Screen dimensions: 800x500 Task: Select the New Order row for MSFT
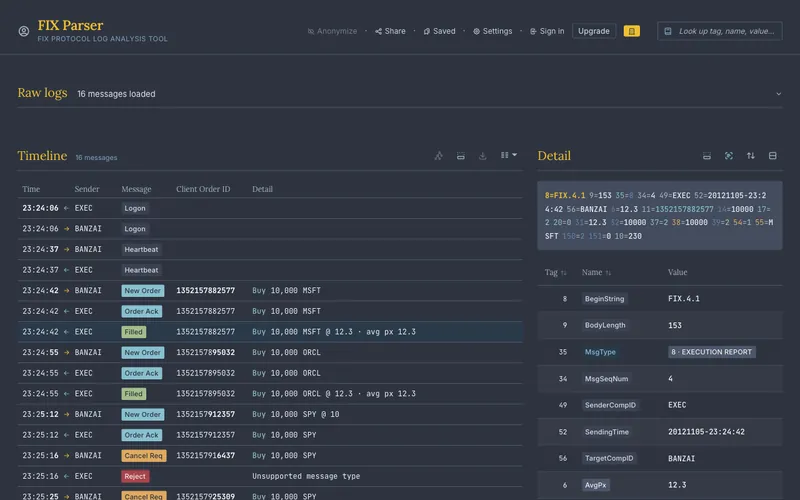click(270, 291)
